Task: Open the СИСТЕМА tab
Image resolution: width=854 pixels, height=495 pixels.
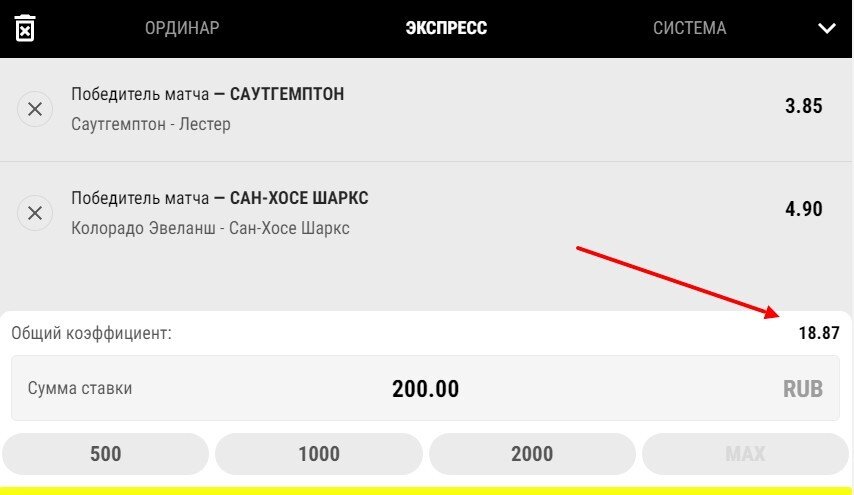Action: 689,28
